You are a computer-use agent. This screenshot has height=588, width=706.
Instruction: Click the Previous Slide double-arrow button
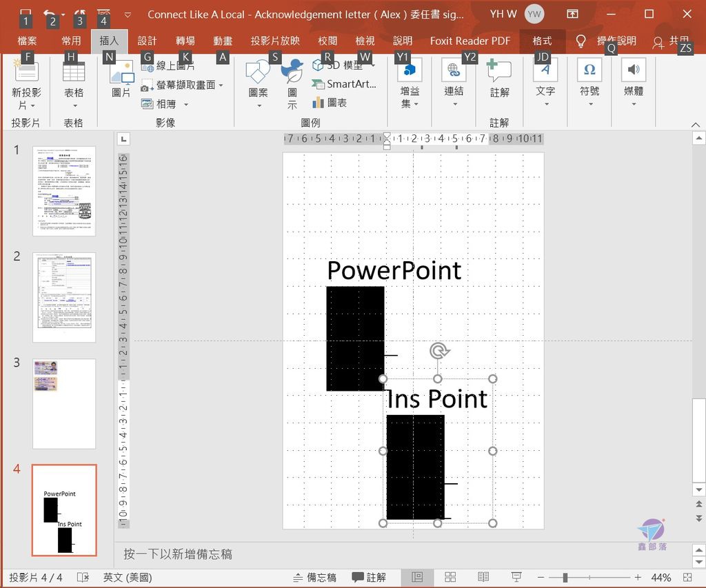point(698,504)
